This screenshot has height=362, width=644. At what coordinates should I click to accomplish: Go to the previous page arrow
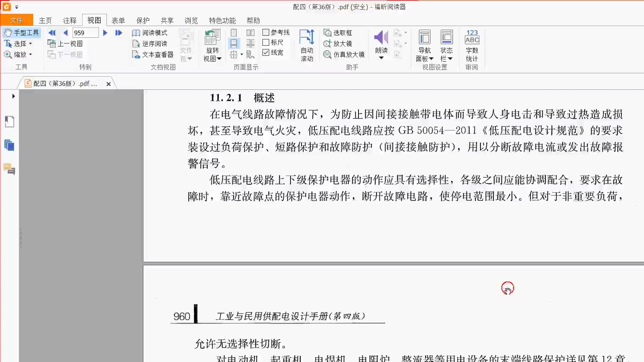pyautogui.click(x=65, y=33)
